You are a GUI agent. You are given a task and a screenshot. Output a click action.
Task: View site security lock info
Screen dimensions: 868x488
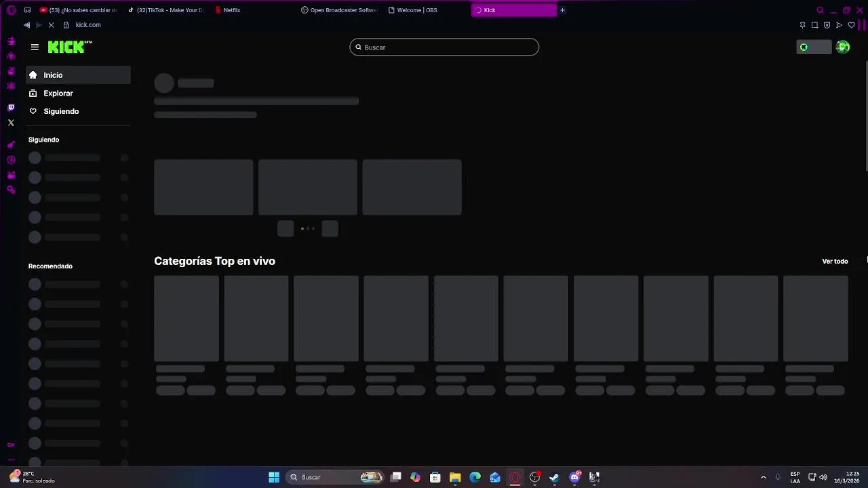pyautogui.click(x=66, y=25)
